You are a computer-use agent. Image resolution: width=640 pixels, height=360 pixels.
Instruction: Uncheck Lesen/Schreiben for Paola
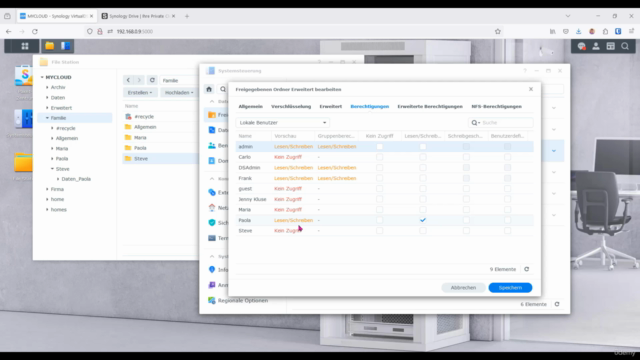point(423,220)
